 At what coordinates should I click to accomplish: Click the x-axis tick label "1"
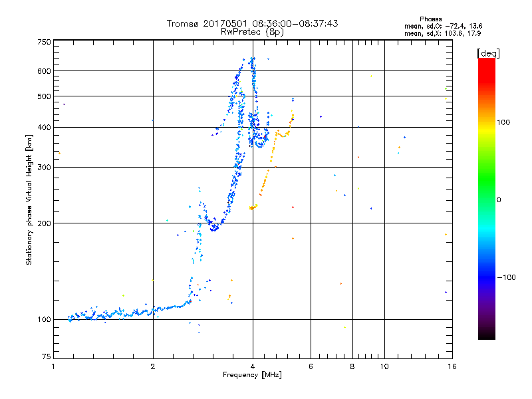[x=53, y=366]
